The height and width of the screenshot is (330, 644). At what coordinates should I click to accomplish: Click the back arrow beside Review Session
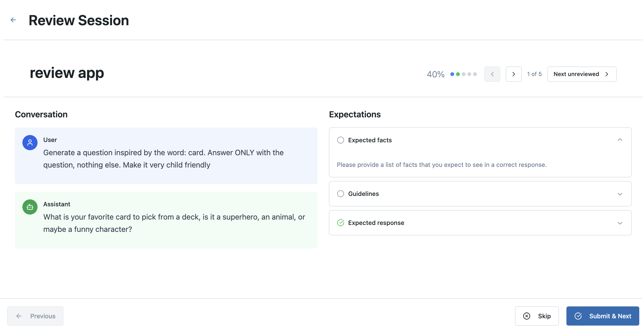13,20
